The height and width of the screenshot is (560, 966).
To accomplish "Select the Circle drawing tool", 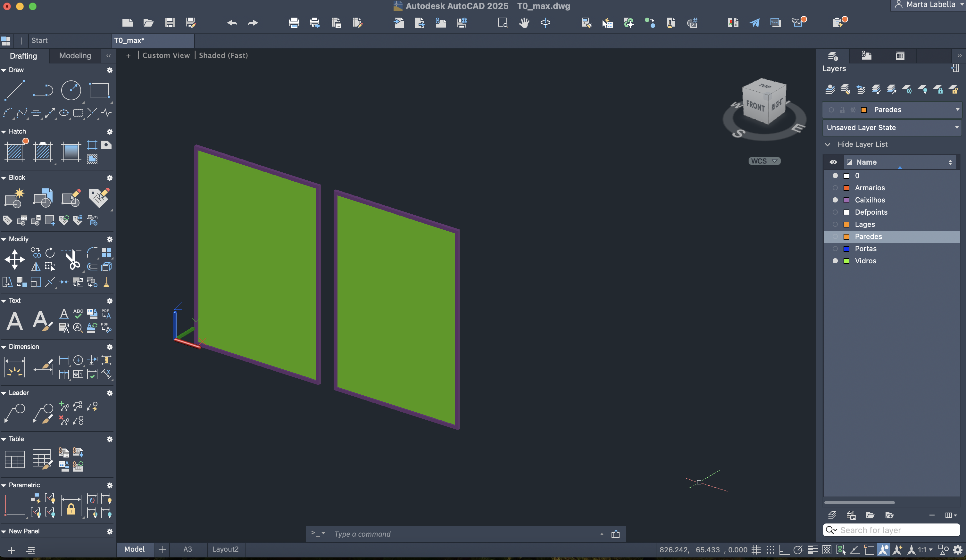I will pyautogui.click(x=71, y=90).
